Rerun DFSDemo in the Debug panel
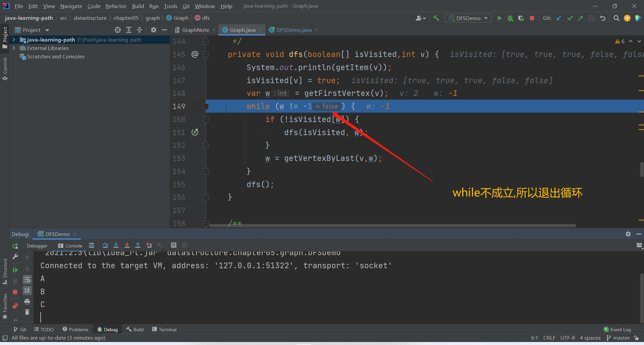This screenshot has height=345, width=644. pyautogui.click(x=15, y=246)
